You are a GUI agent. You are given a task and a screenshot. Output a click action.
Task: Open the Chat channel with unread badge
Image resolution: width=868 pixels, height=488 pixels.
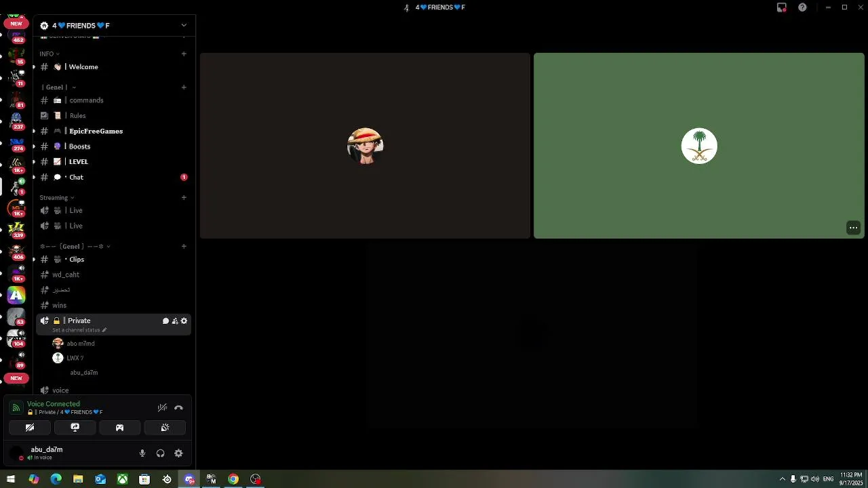pos(113,178)
